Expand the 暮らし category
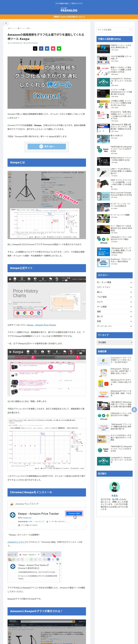 pos(114,292)
